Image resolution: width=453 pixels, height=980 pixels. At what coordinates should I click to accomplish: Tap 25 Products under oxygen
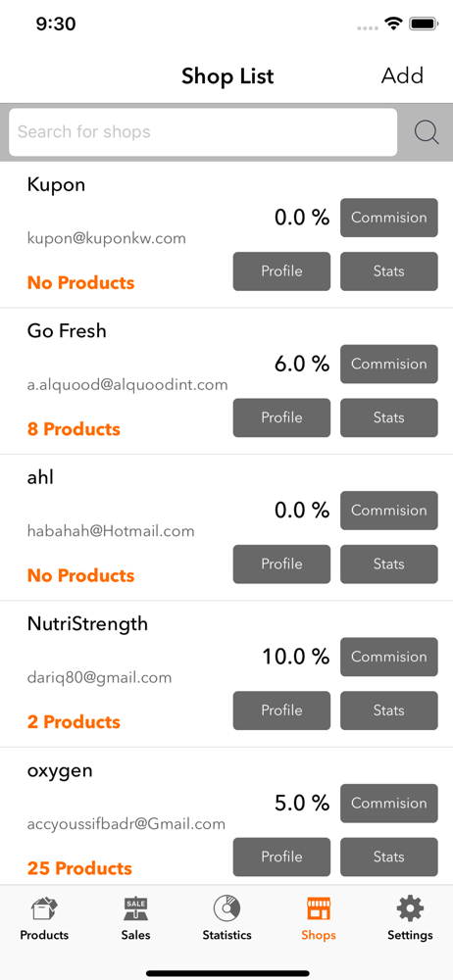pos(79,868)
